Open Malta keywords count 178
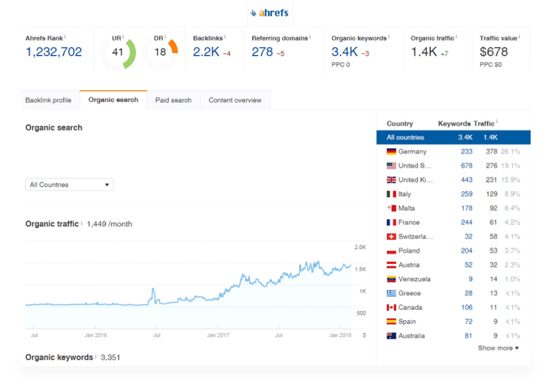This screenshot has height=392, width=552. (x=467, y=208)
